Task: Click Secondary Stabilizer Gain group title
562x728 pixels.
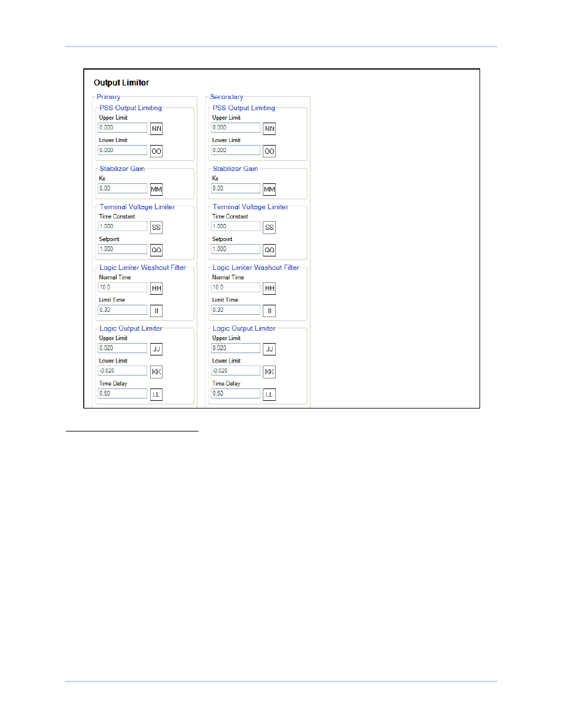Action: tap(235, 169)
